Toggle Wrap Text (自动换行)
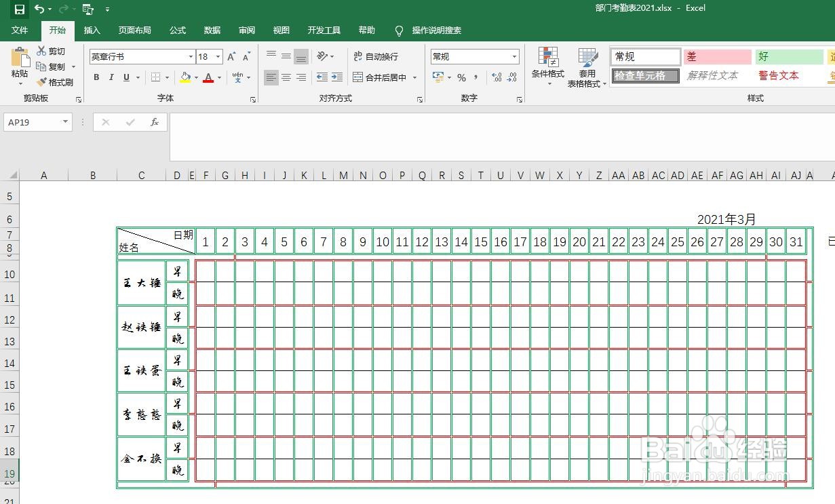835x504 pixels. pyautogui.click(x=376, y=56)
